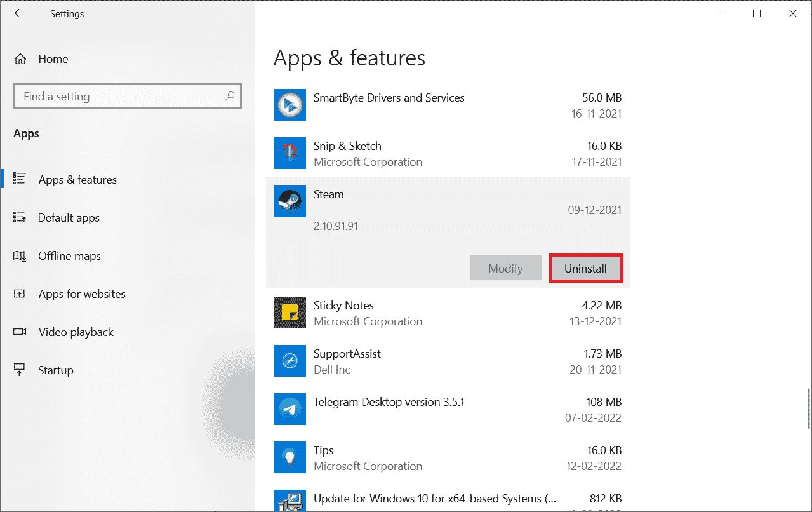Focus the Find a setting search box
The image size is (812, 512).
(127, 97)
